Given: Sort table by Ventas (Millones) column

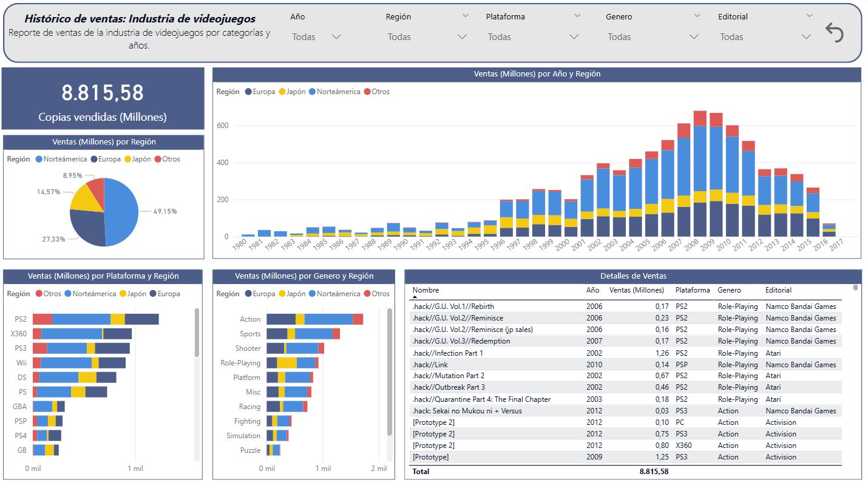Looking at the screenshot, I should pyautogui.click(x=636, y=290).
